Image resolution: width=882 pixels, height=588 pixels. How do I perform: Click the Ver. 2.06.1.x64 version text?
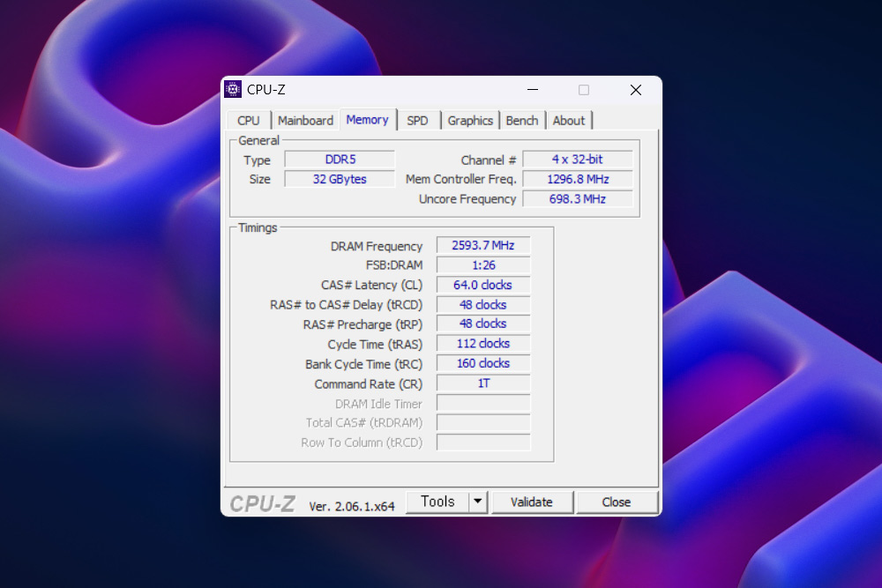coord(352,507)
